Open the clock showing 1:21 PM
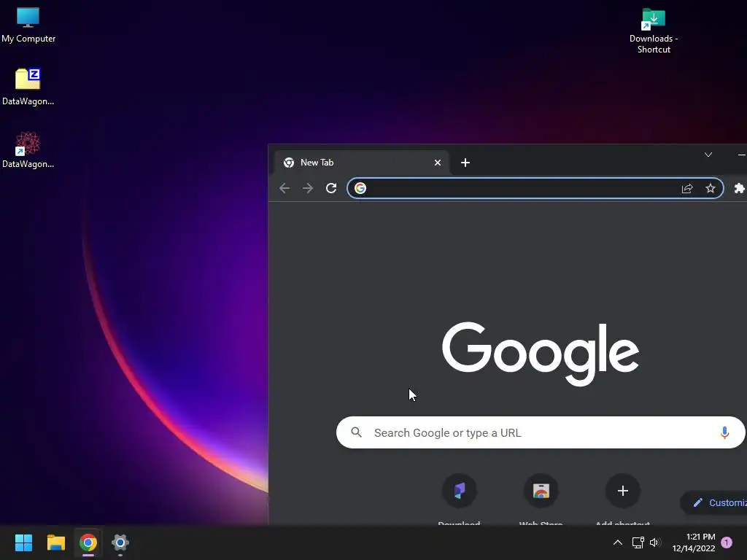 pyautogui.click(x=694, y=542)
